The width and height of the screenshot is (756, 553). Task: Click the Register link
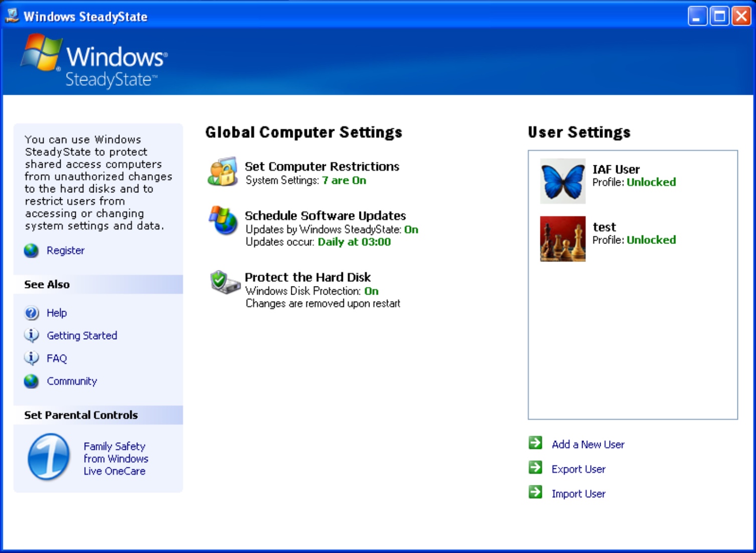click(66, 250)
